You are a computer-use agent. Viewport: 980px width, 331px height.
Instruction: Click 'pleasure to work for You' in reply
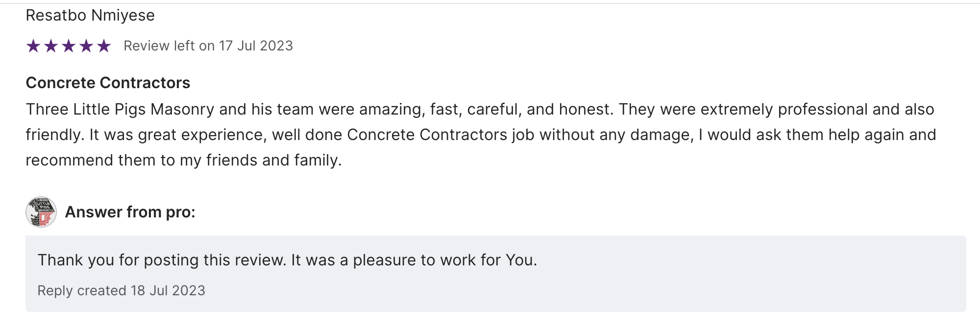point(444,260)
